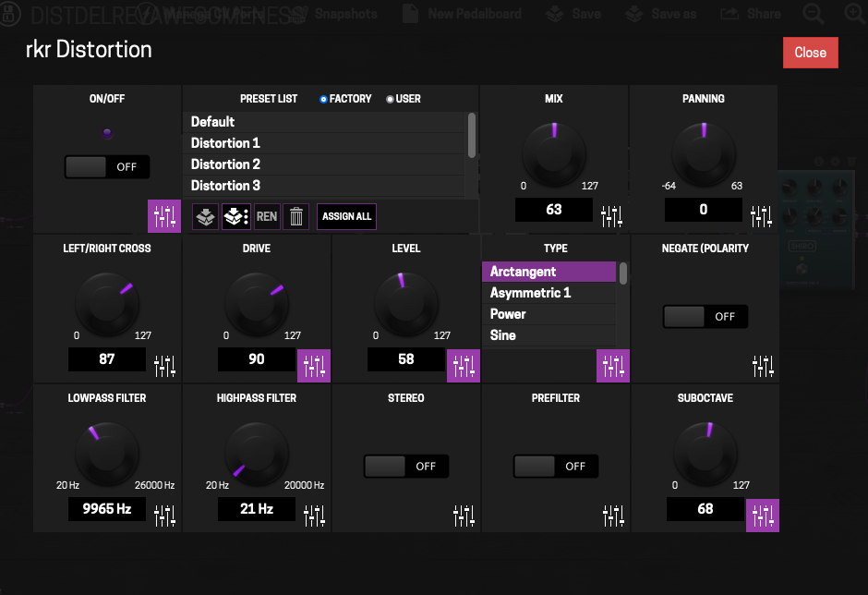Enable the Stereo switch
Viewport: 868px width, 595px height.
point(406,467)
